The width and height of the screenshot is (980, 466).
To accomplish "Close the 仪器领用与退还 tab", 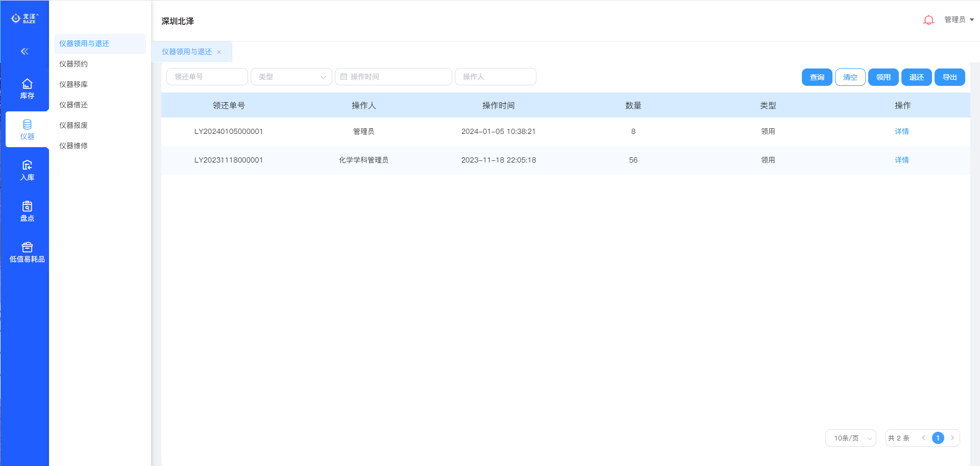I will (x=219, y=52).
